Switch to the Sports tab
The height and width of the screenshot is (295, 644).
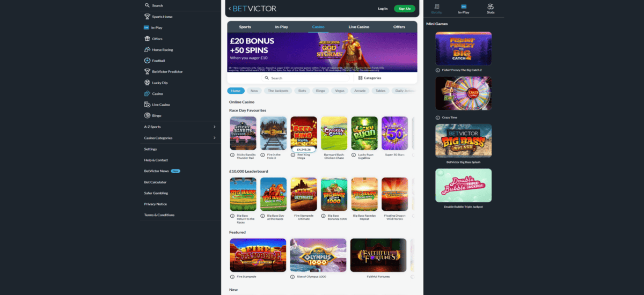click(x=245, y=27)
